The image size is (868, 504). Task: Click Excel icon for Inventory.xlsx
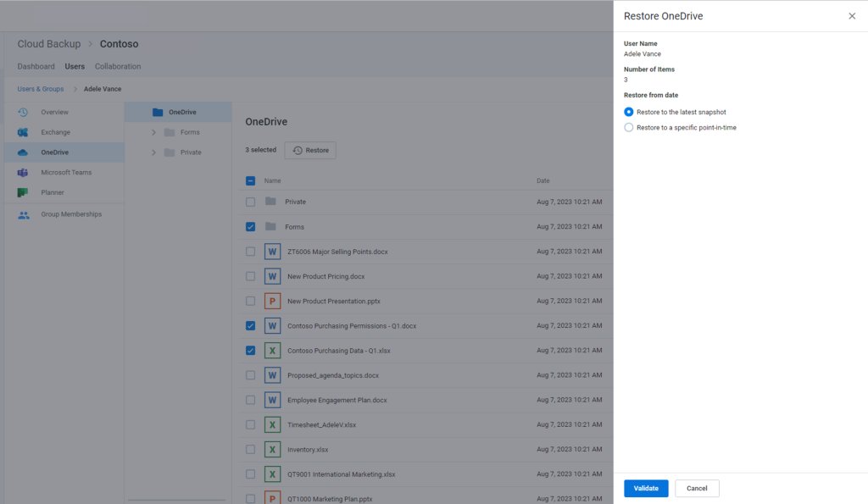pos(272,450)
